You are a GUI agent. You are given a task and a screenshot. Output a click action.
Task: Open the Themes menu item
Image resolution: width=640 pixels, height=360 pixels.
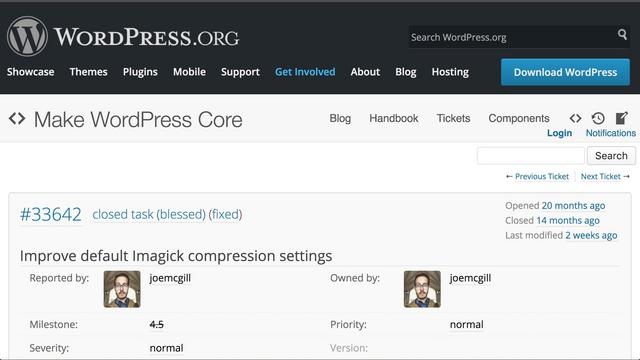[89, 72]
